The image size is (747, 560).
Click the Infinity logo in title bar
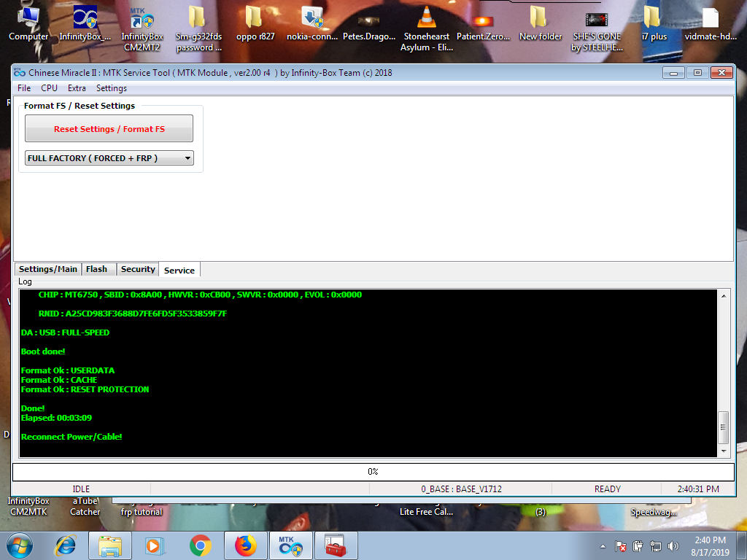pyautogui.click(x=20, y=72)
